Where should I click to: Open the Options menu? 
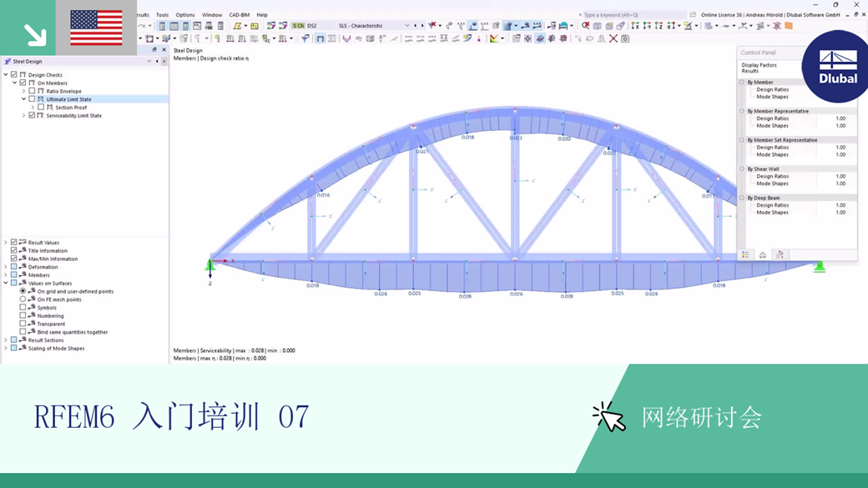click(x=185, y=15)
